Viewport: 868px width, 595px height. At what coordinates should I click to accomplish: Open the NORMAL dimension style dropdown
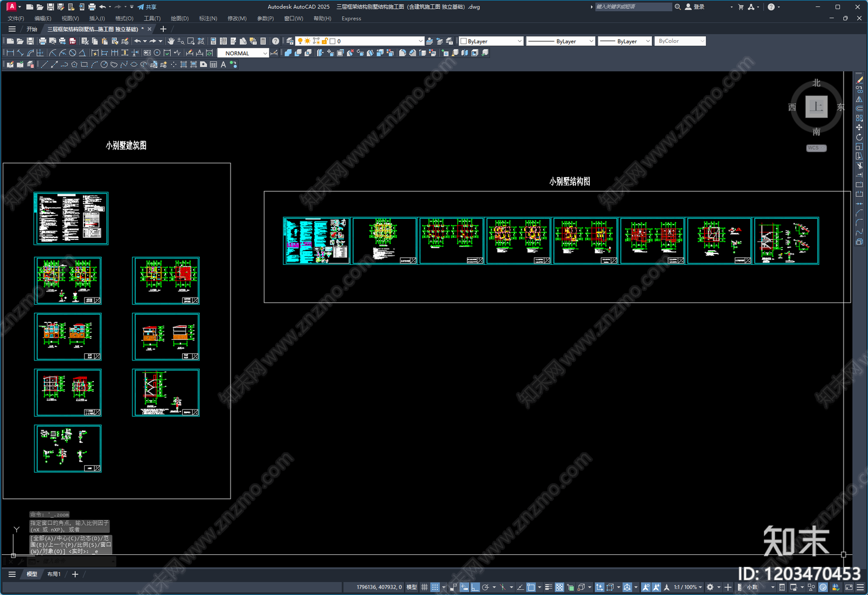(x=265, y=53)
